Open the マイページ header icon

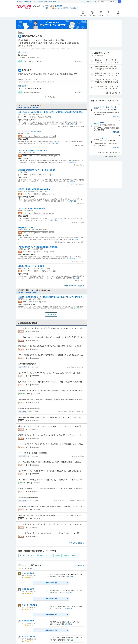[118, 14]
